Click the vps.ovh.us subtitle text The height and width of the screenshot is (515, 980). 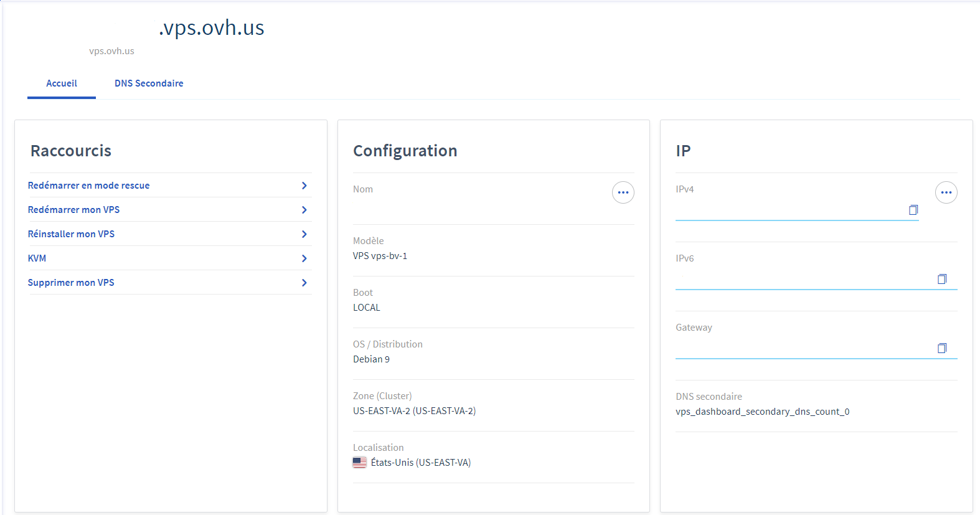[x=111, y=51]
